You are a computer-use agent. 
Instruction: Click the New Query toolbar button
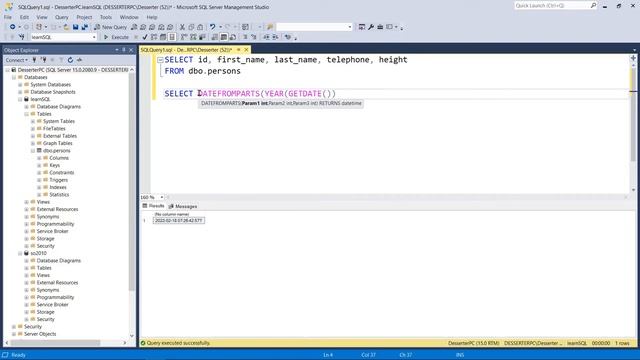pos(110,27)
